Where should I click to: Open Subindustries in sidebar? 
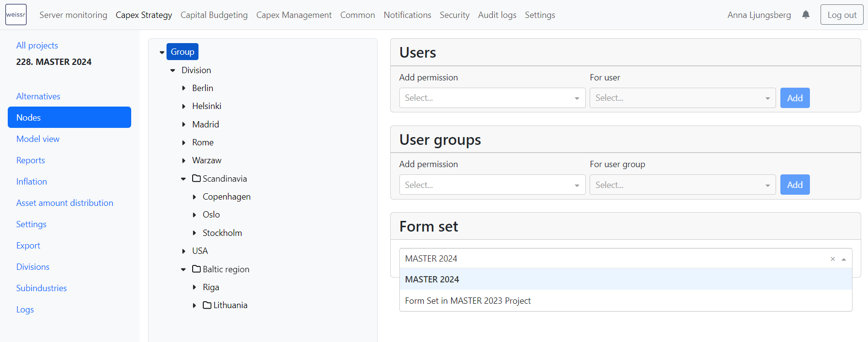[x=42, y=288]
